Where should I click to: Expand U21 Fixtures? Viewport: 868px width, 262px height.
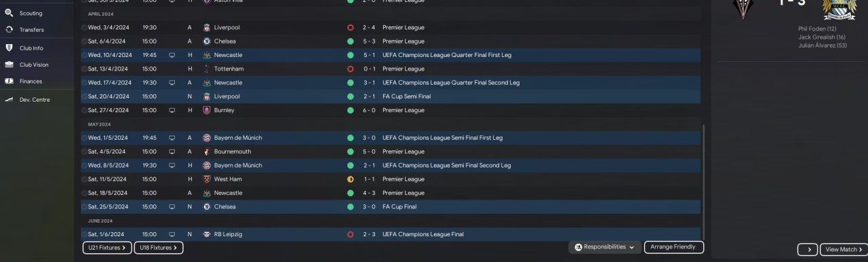point(107,248)
